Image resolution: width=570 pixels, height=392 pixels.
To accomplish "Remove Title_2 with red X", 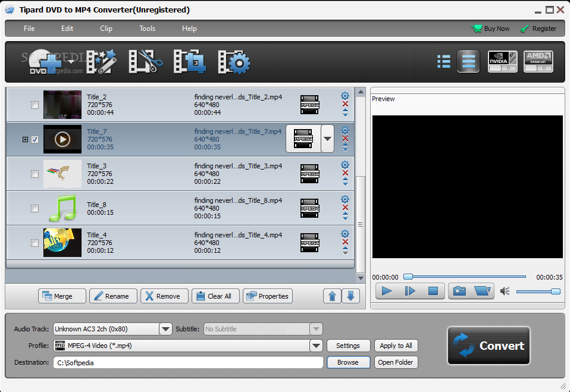I will tap(345, 104).
